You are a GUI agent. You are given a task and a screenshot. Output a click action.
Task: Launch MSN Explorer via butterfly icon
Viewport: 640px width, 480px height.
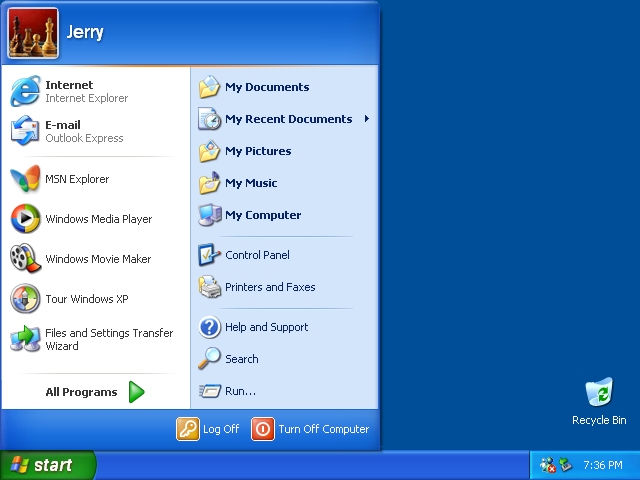(25, 178)
